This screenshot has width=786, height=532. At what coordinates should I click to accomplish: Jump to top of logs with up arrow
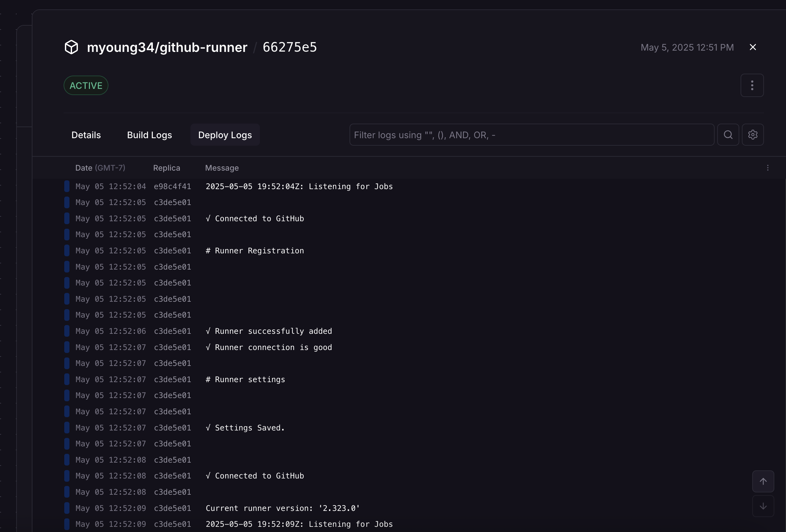pos(763,481)
